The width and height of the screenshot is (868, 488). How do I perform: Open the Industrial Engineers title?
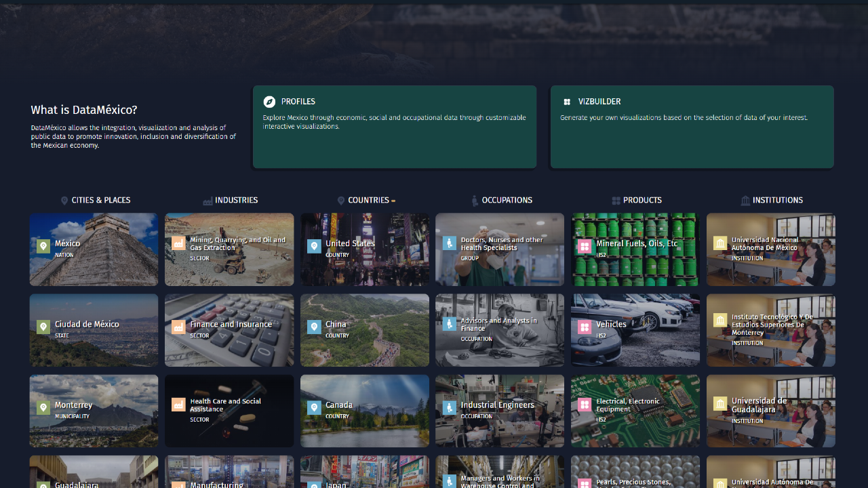point(498,405)
